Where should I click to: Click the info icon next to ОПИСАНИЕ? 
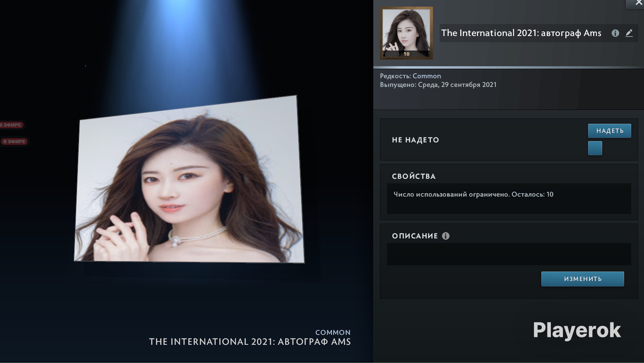pyautogui.click(x=446, y=236)
